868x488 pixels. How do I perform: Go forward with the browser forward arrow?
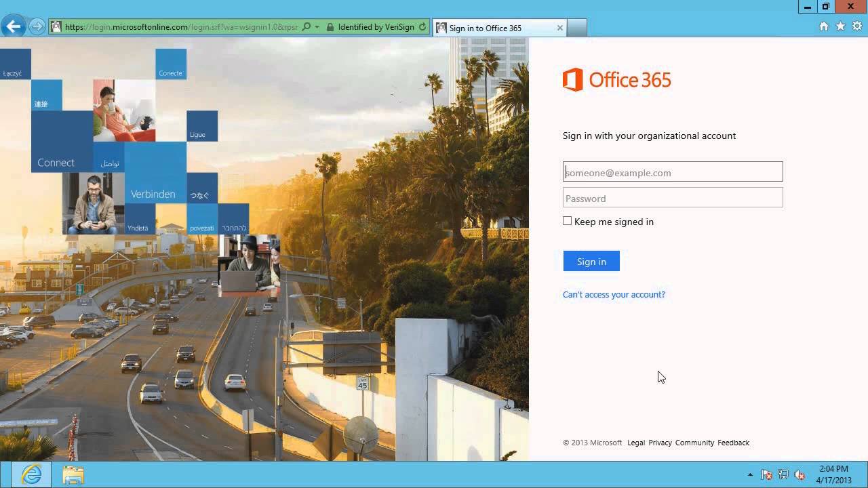(x=37, y=27)
